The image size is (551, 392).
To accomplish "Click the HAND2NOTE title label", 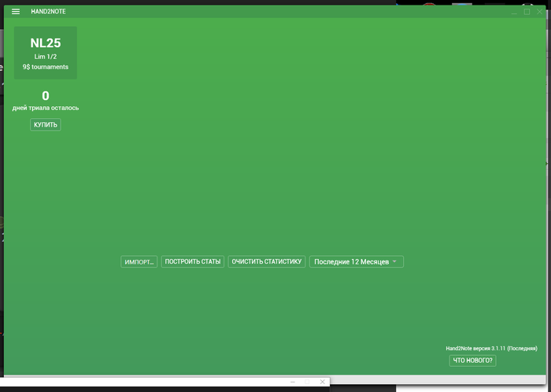I will [48, 12].
